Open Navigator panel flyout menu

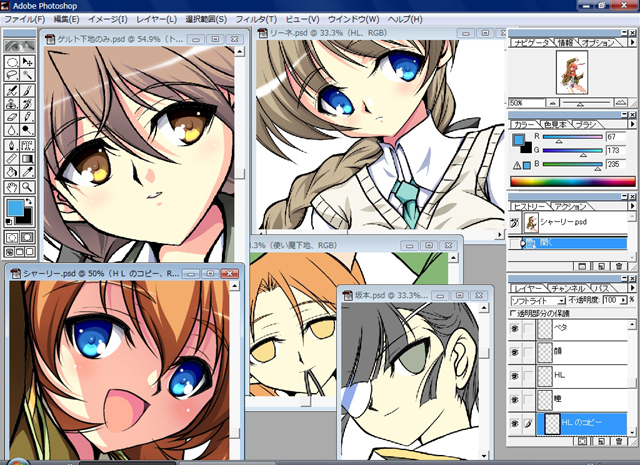tap(632, 42)
